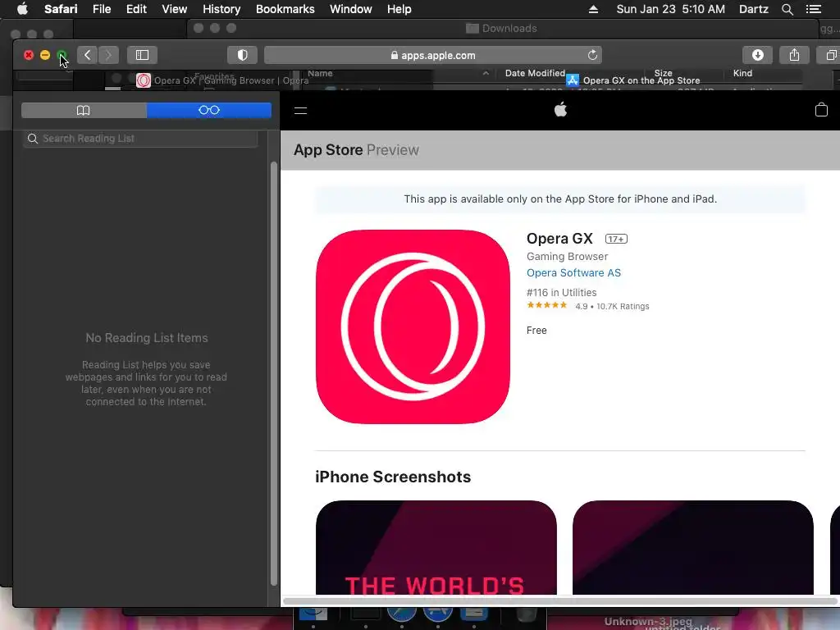Open the Notification Center list icon
The width and height of the screenshot is (840, 630).
pyautogui.click(x=813, y=9)
